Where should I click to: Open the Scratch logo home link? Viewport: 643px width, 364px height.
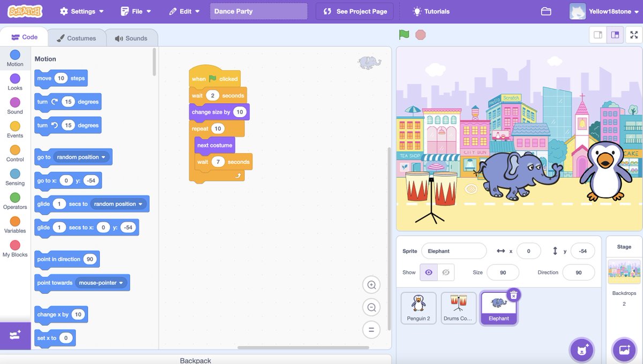25,11
